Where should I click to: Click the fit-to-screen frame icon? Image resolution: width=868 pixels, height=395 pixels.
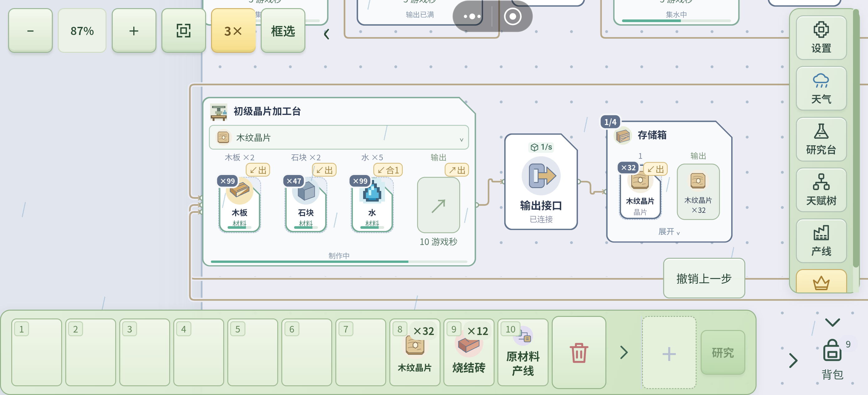184,31
